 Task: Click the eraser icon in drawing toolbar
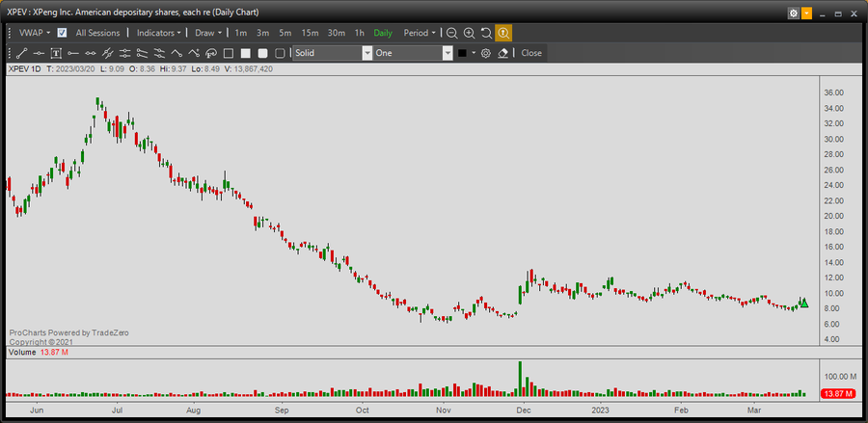[502, 53]
